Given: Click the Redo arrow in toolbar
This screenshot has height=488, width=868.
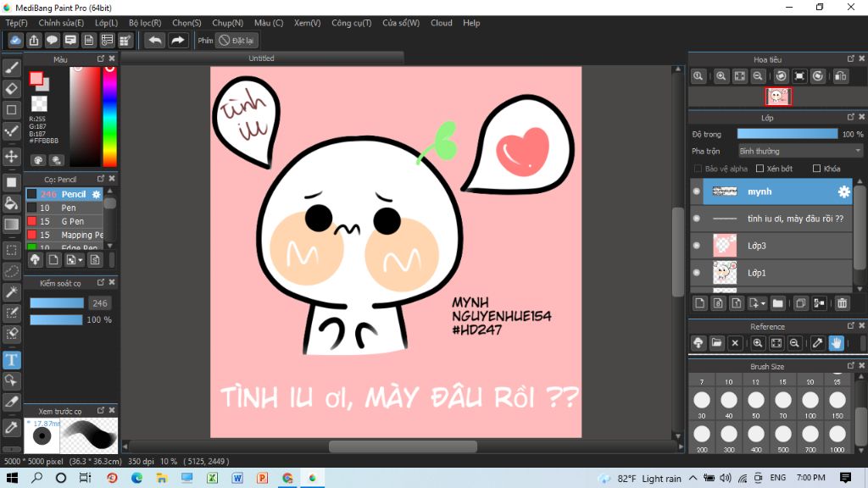Looking at the screenshot, I should (x=178, y=41).
